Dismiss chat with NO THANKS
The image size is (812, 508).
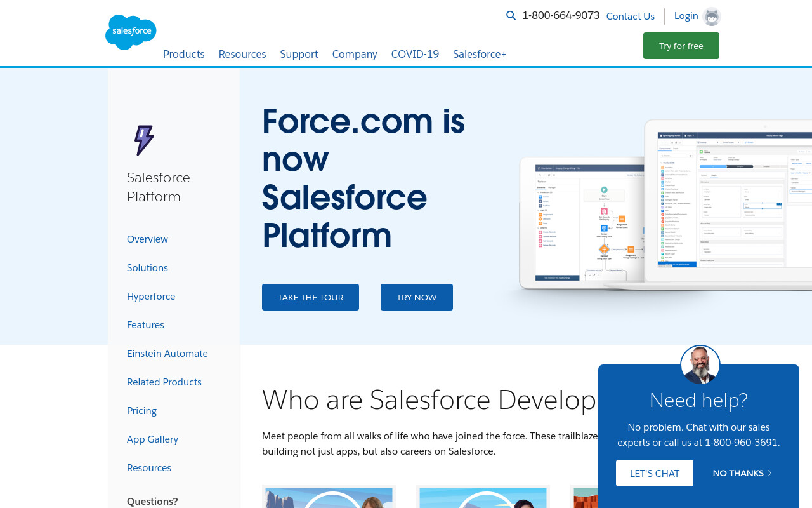[738, 473]
